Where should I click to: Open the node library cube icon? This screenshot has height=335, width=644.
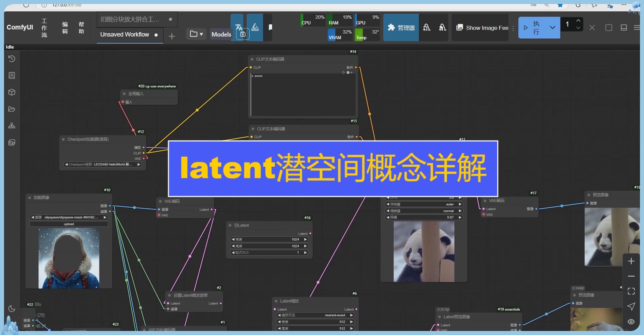[x=12, y=92]
